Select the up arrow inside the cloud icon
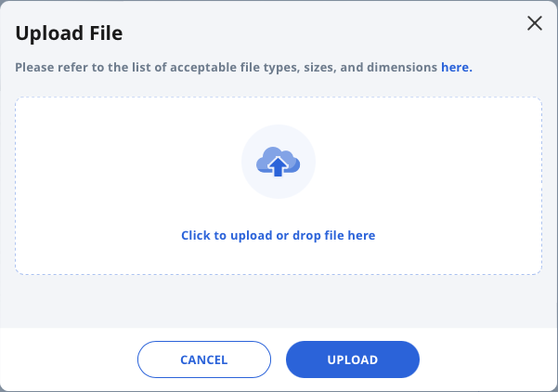This screenshot has height=392, width=558. [x=278, y=166]
